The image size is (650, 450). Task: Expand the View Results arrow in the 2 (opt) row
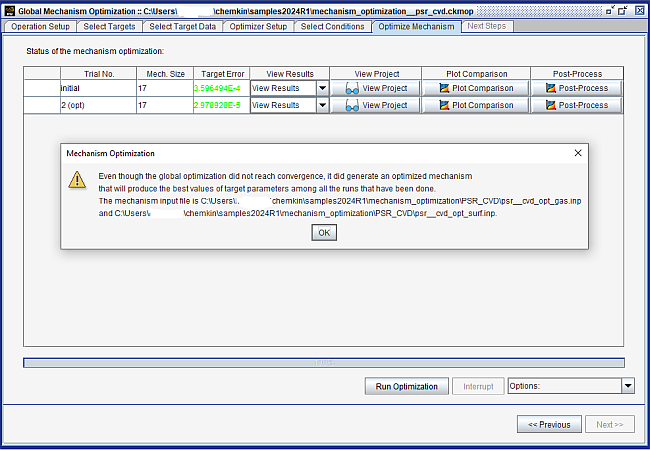tap(323, 105)
